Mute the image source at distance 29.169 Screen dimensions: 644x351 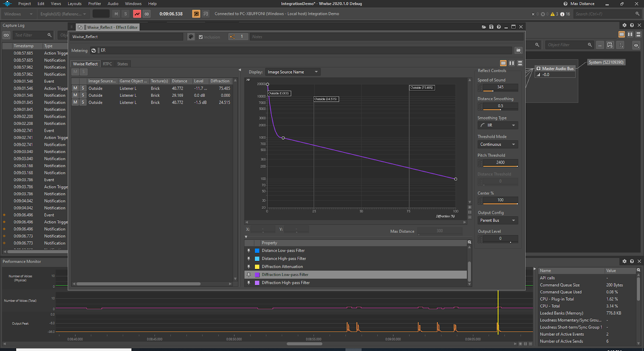75,95
